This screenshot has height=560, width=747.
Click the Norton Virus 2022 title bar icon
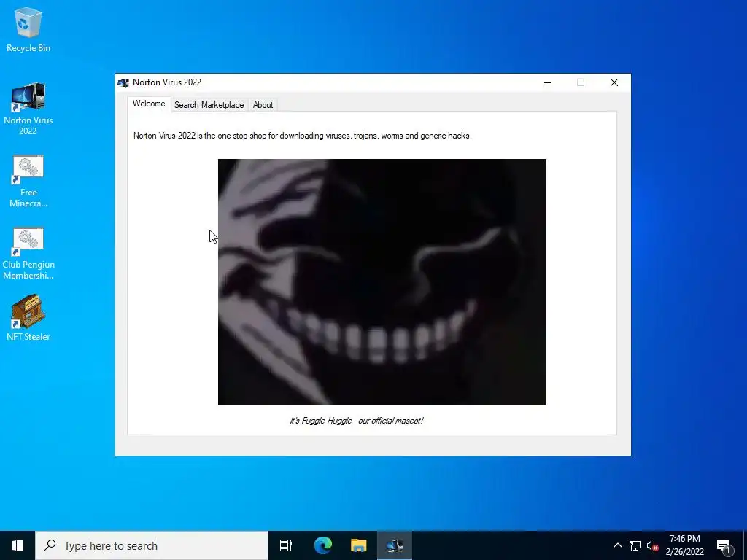(x=123, y=83)
